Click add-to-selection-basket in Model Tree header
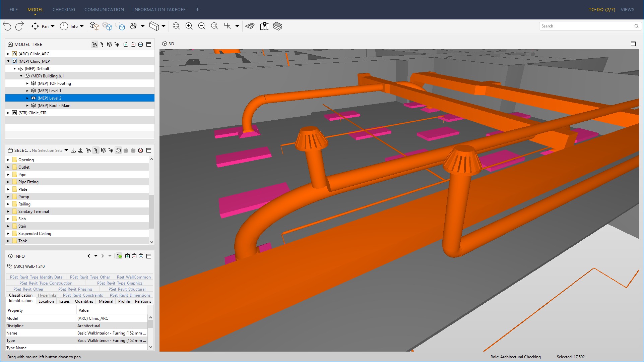This screenshot has width=644, height=362. pos(126,44)
